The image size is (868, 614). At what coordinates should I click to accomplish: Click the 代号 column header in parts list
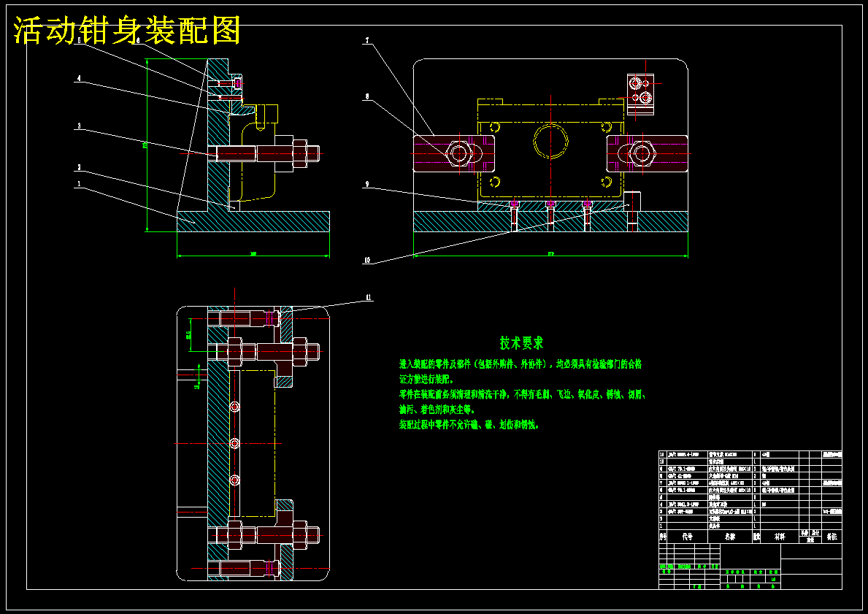pos(688,537)
